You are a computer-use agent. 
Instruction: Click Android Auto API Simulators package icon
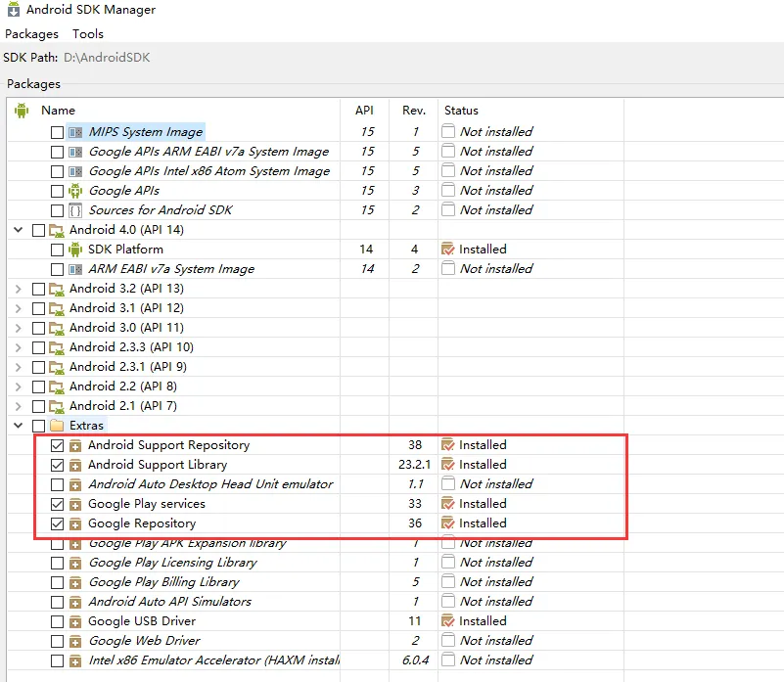tap(75, 602)
